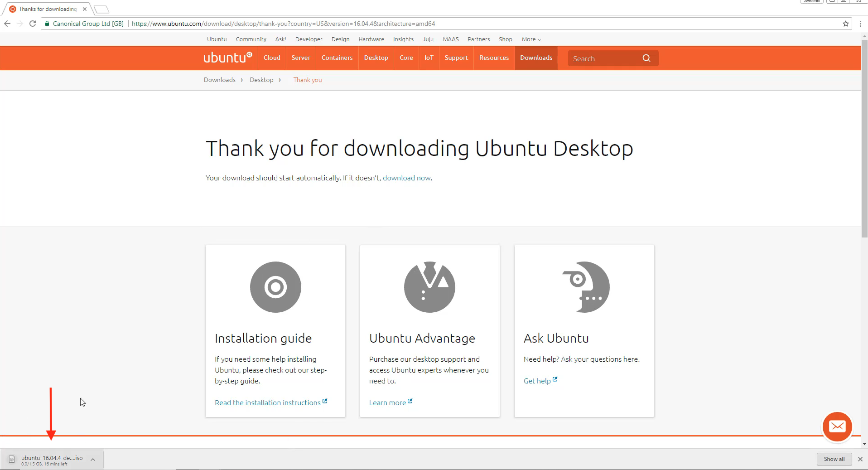Bookmark the page with the star icon
This screenshot has height=470, width=868.
point(845,24)
